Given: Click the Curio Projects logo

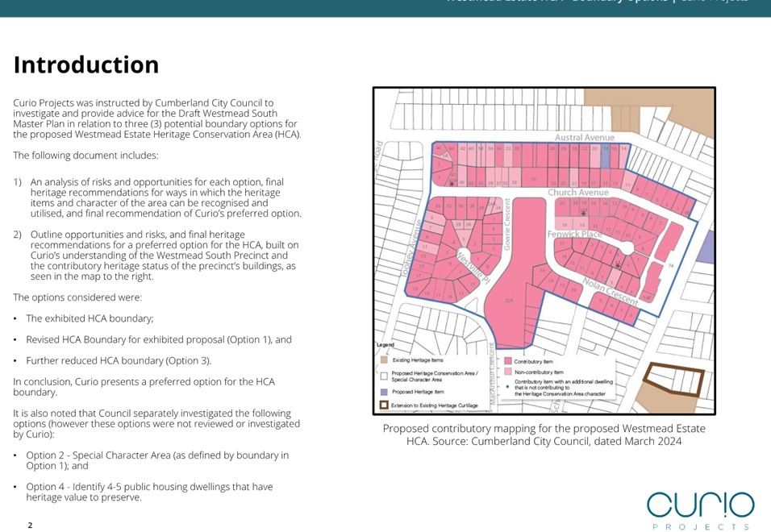Looking at the screenshot, I should 700,511.
